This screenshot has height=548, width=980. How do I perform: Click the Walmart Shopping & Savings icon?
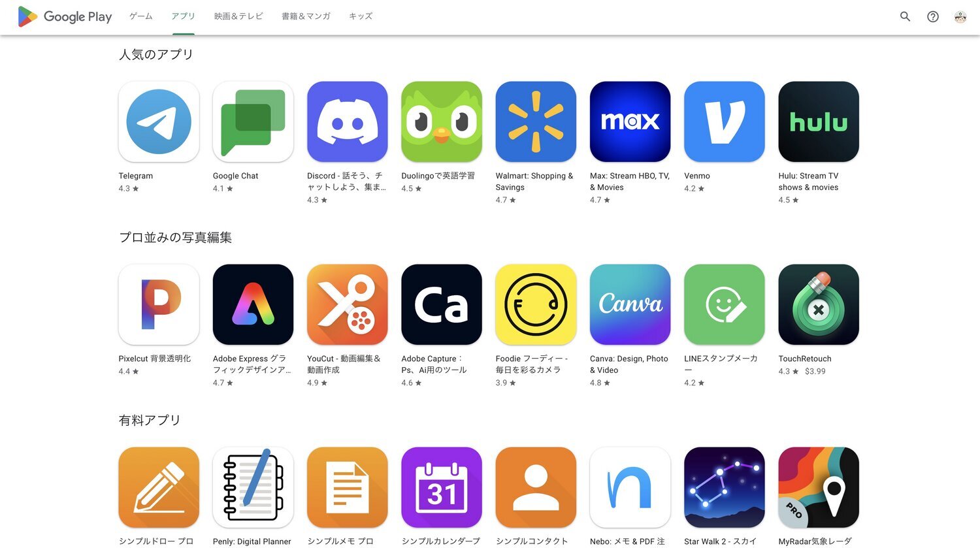pos(536,121)
